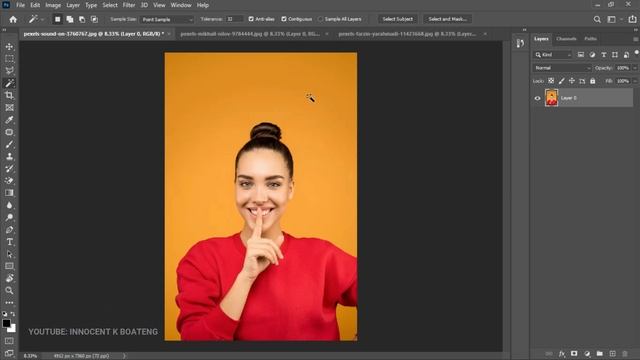
Task: Open the Fill slider dropdown arrow
Action: 635,81
